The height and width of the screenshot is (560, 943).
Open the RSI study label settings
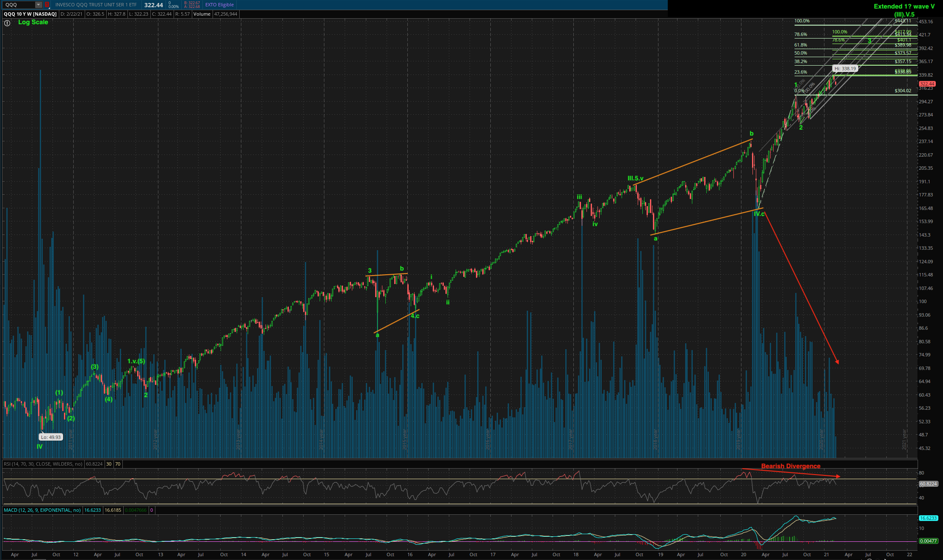(43, 464)
